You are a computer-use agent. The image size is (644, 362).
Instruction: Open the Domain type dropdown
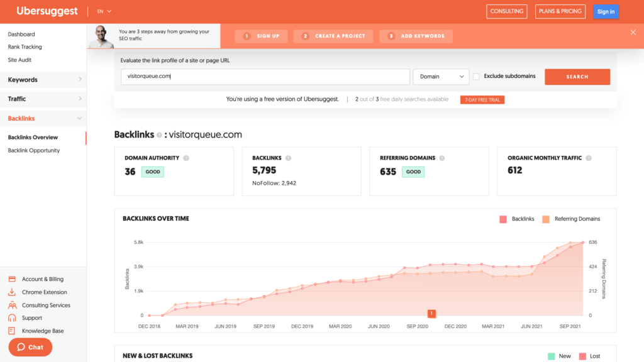(x=441, y=77)
